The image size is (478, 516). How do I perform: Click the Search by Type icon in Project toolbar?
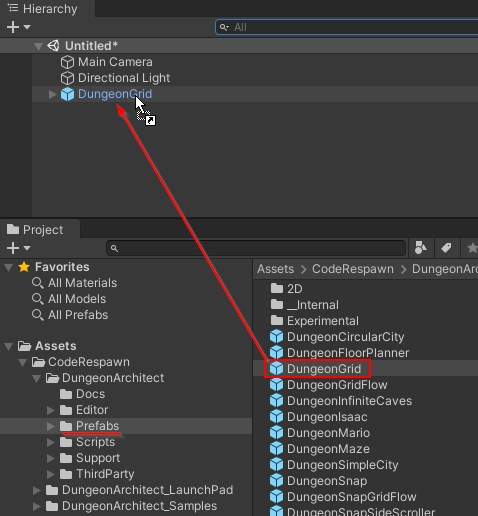421,248
